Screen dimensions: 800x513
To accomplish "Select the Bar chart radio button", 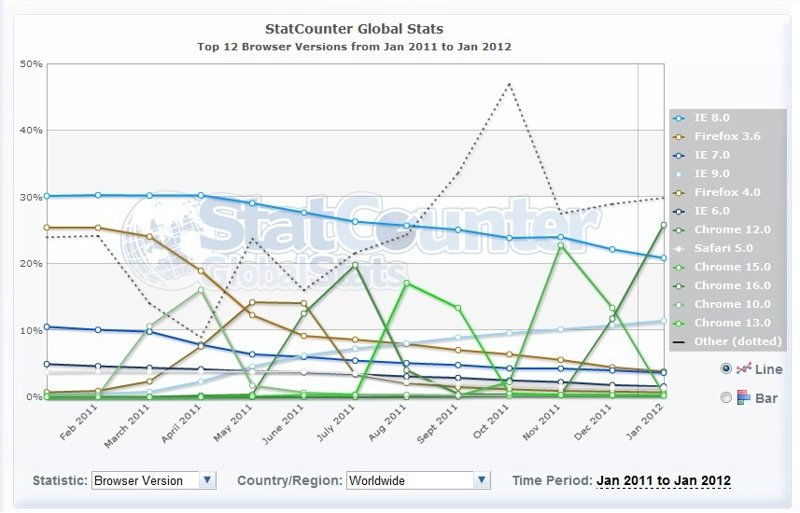I will tap(726, 398).
